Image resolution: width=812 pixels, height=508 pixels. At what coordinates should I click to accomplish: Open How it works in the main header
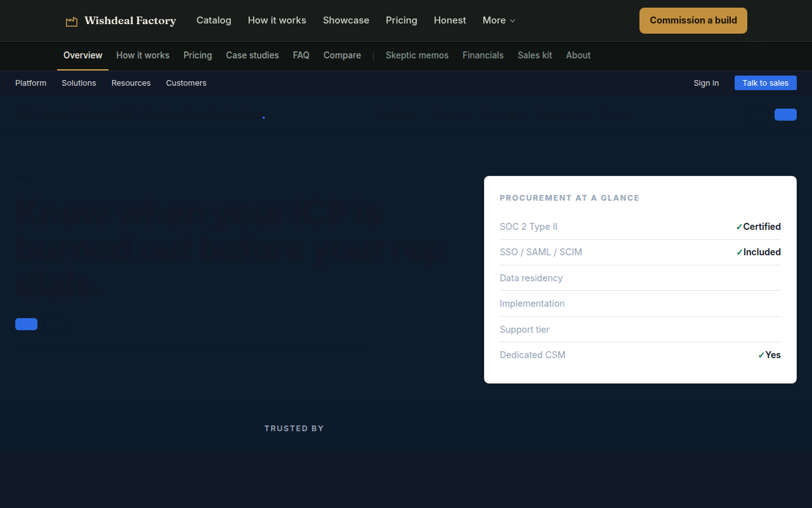point(277,20)
